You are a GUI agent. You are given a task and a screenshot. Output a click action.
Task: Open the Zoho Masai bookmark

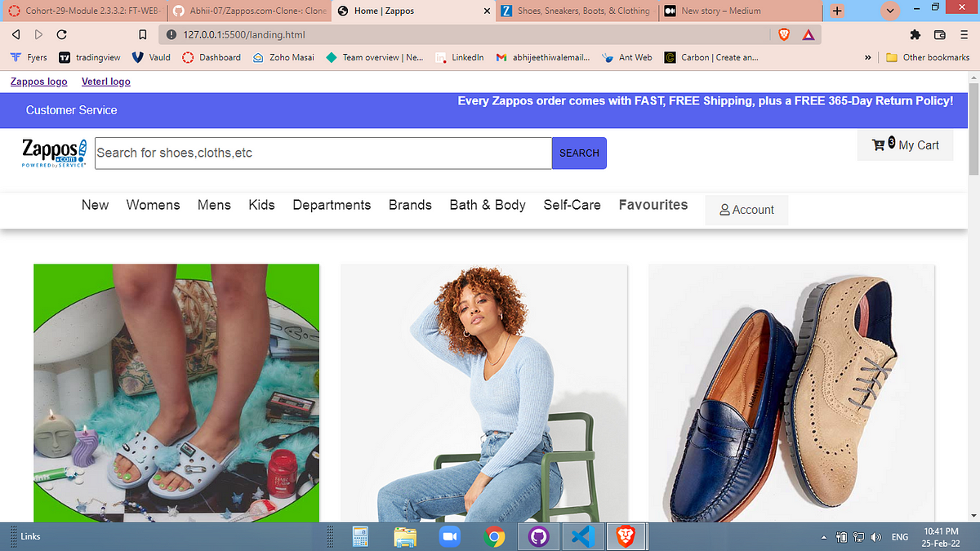[283, 57]
